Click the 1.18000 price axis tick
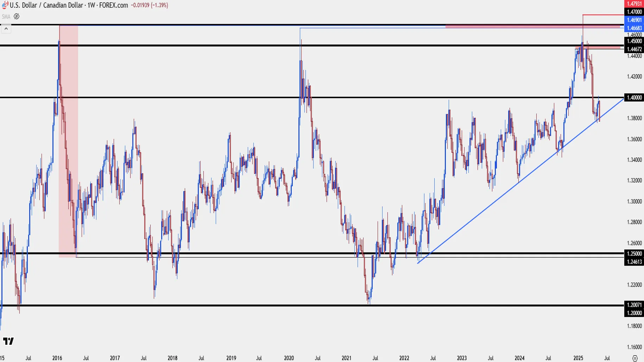Image resolution: width=644 pixels, height=362 pixels. click(x=634, y=326)
